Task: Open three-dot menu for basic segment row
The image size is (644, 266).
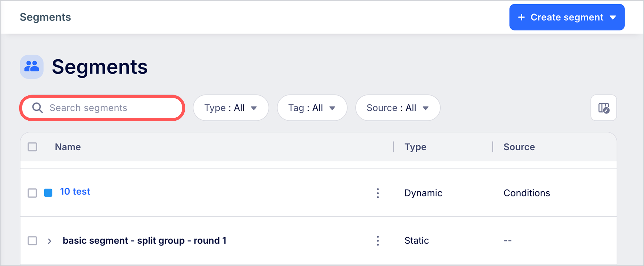Action: pyautogui.click(x=378, y=240)
